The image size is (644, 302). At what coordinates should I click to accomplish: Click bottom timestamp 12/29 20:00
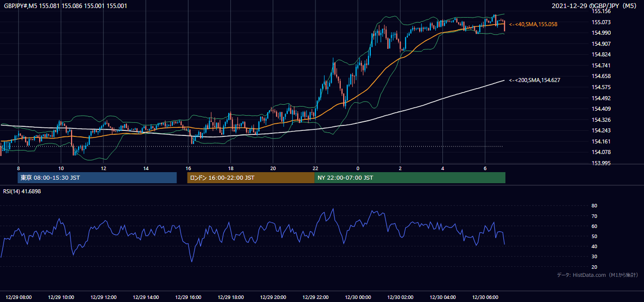pyautogui.click(x=273, y=297)
